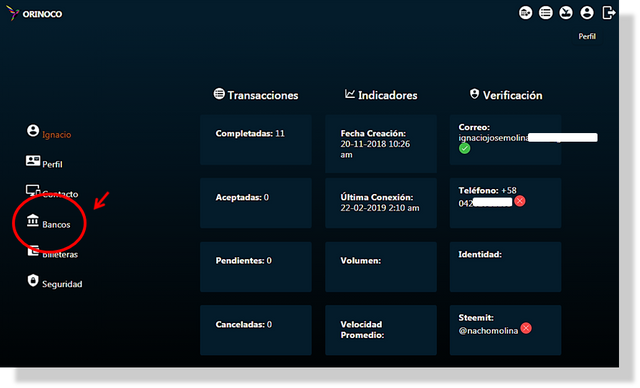The height and width of the screenshot is (388, 640).
Task: Click the chart icon next to Indicadores
Action: (x=350, y=94)
